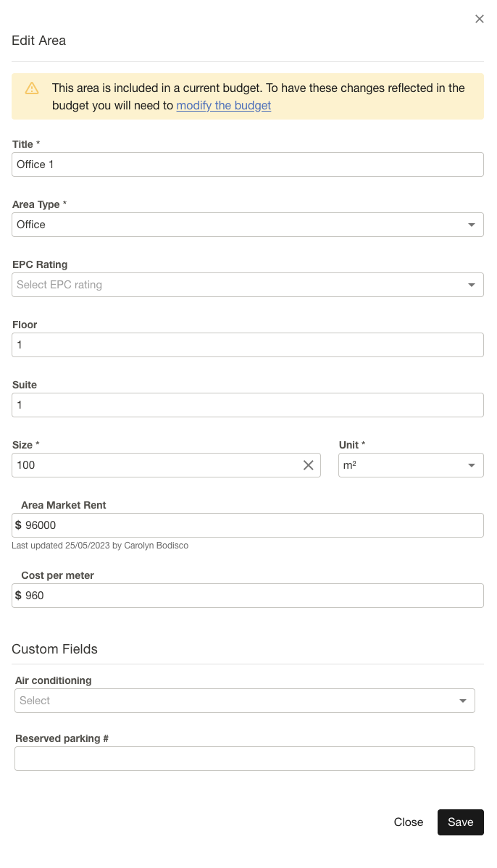
Task: Select the Title field containing Office 1
Action: [x=246, y=164]
